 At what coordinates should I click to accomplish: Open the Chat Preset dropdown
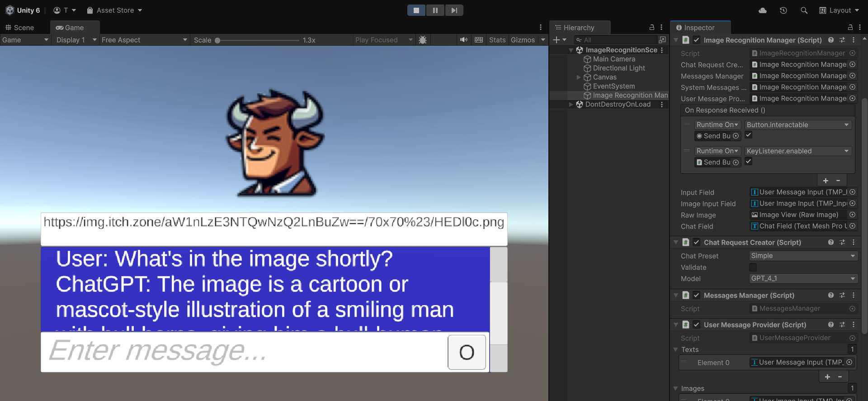[x=802, y=256]
